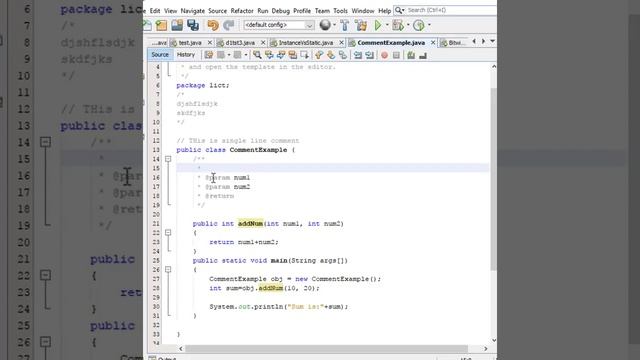Click the Find Next Occurrence icon

click(x=281, y=55)
